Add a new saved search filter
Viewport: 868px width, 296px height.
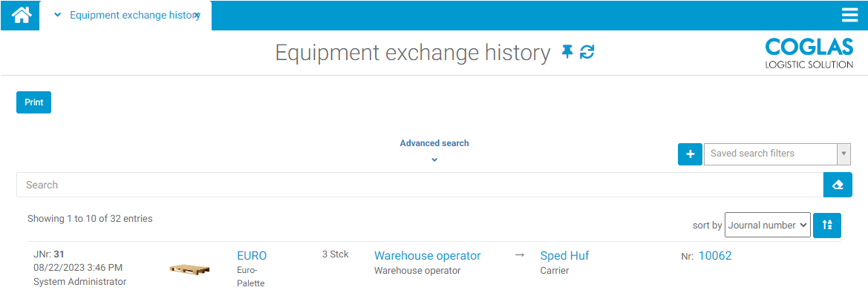tap(690, 154)
